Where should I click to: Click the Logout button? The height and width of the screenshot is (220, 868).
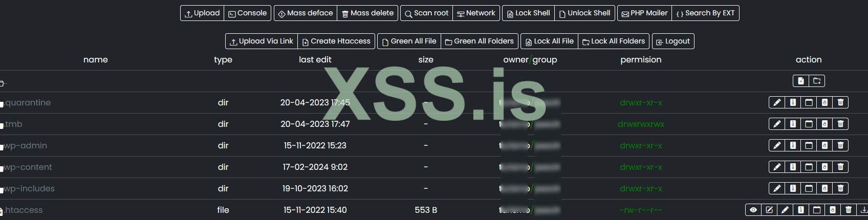[673, 41]
